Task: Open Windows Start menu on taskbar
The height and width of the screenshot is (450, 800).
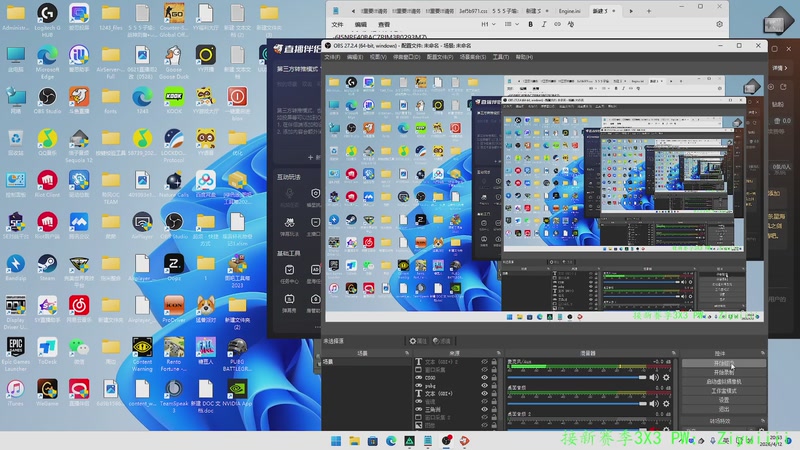Action: [x=336, y=441]
